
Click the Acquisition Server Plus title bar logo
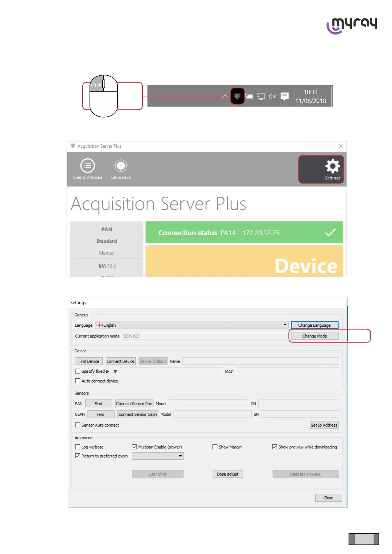(x=73, y=146)
